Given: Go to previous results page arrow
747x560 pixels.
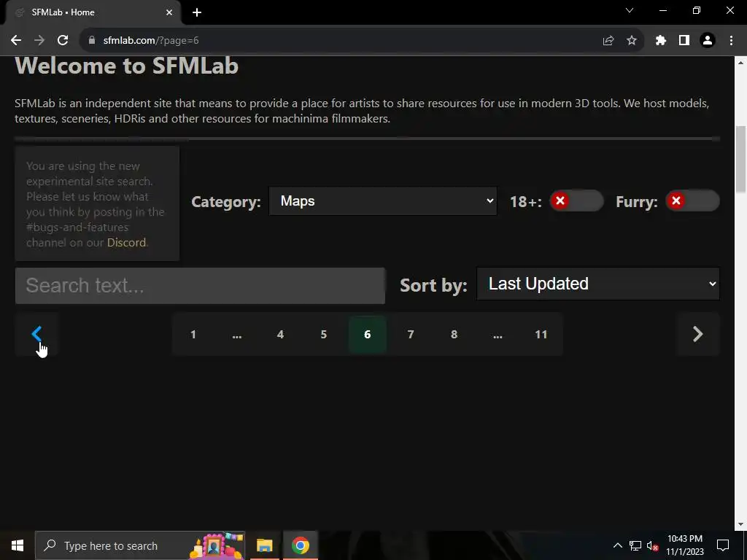Looking at the screenshot, I should (36, 334).
